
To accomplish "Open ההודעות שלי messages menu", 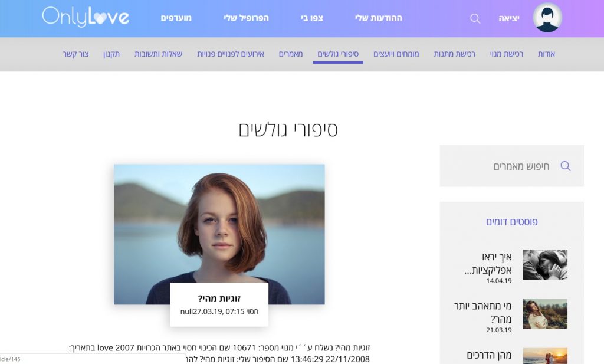I will coord(378,18).
